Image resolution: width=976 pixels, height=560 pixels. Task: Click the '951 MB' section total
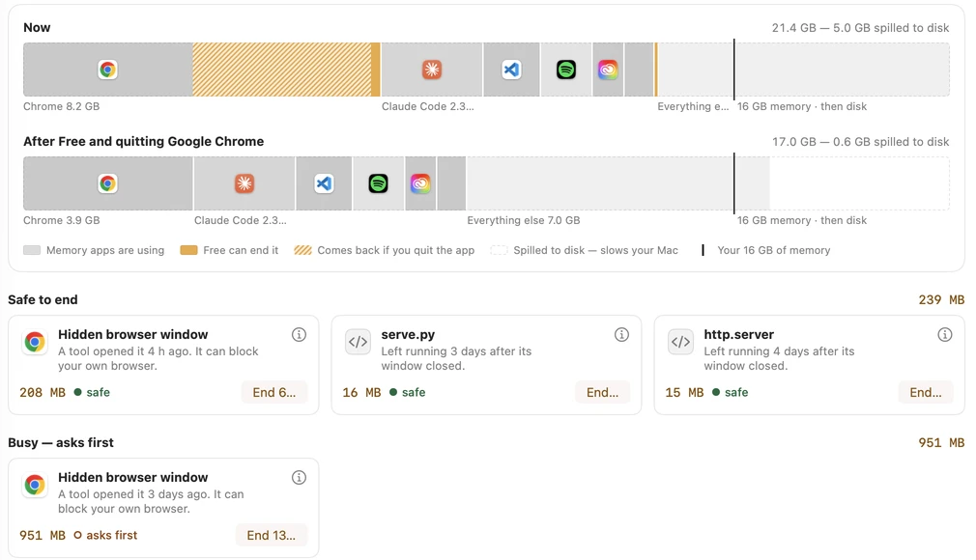(x=941, y=443)
